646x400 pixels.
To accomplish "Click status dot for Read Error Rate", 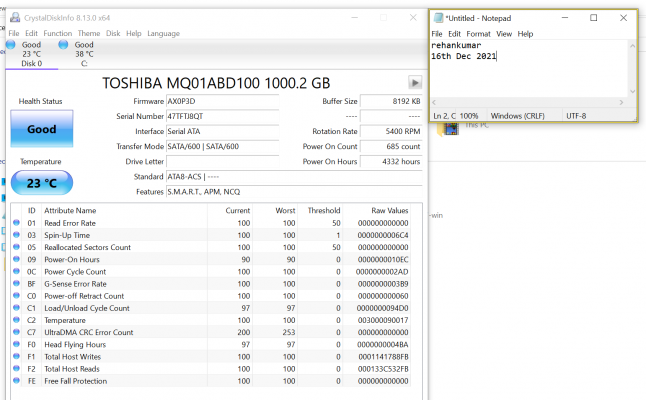I will [16, 222].
